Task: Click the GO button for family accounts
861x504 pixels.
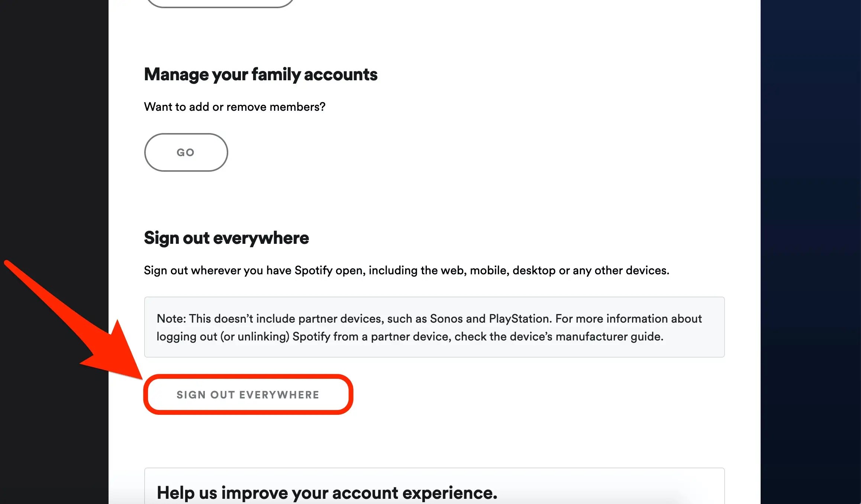Action: click(x=186, y=152)
